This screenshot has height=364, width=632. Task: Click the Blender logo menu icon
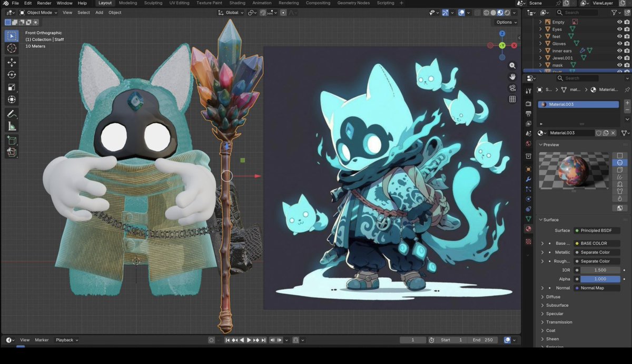click(5, 3)
